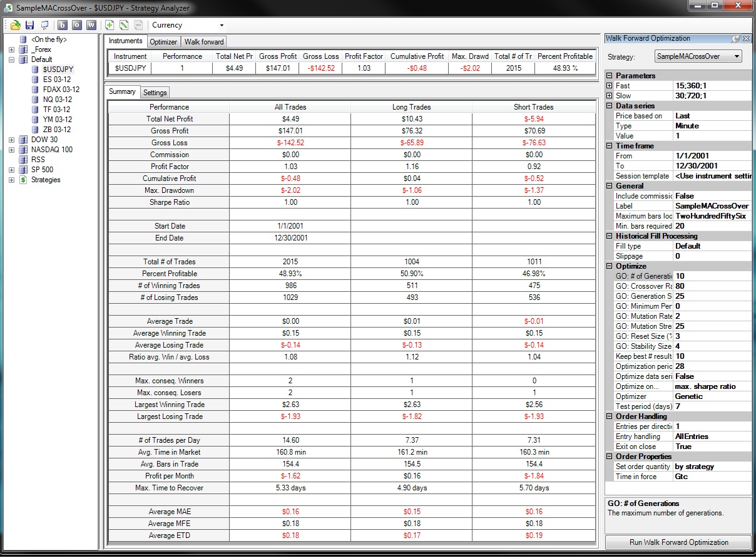Sort by the Gross Profit column header
This screenshot has height=558, width=756.
coord(278,56)
